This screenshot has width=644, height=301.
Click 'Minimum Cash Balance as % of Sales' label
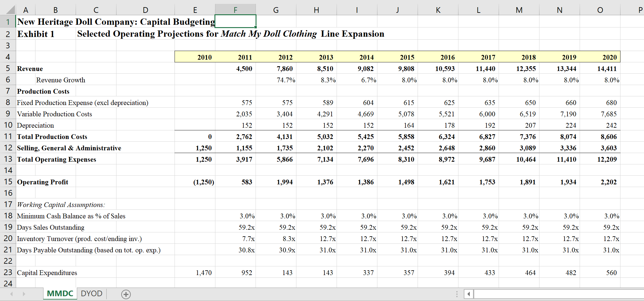[x=71, y=216]
